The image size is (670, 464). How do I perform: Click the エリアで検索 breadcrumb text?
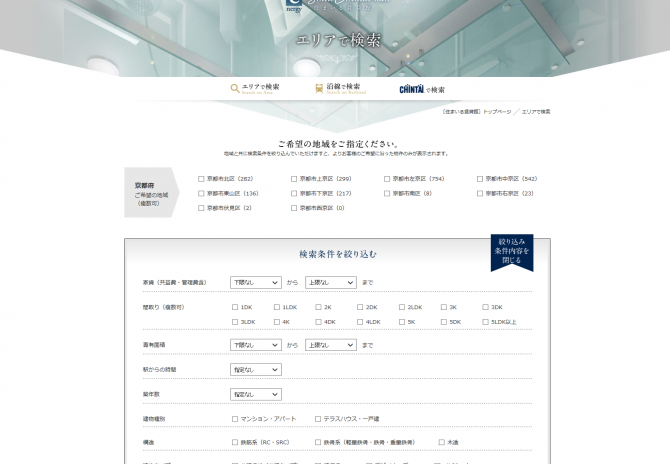pyautogui.click(x=536, y=112)
